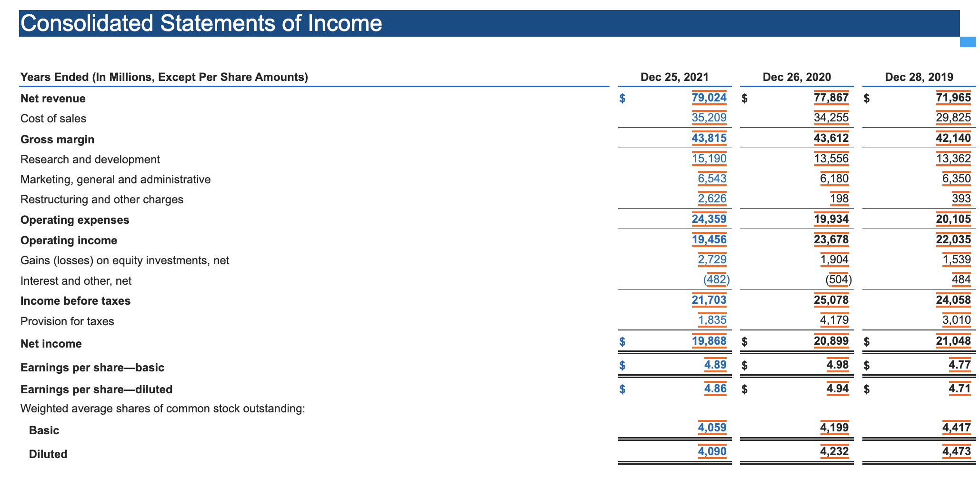980x479 pixels.
Task: Click the Earnings per share—basic label
Action: [92, 367]
